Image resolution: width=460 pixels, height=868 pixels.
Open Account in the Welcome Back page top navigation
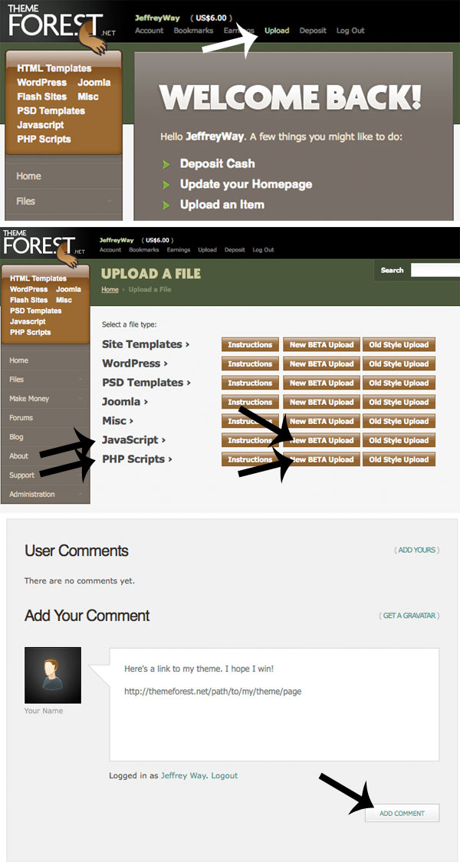(x=149, y=31)
